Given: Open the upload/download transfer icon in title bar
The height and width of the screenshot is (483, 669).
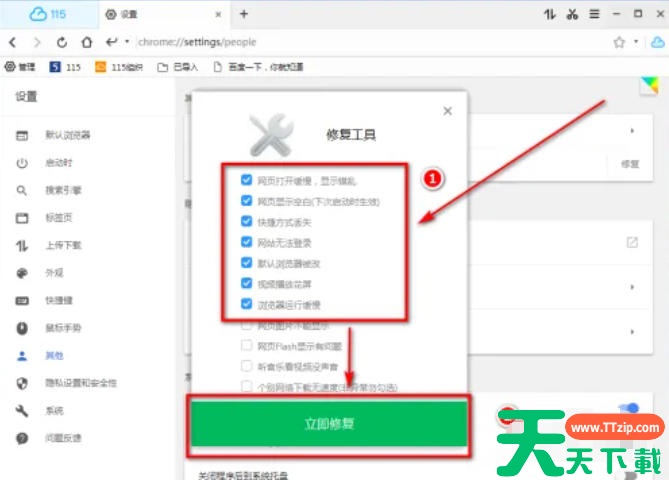Looking at the screenshot, I should (x=550, y=15).
